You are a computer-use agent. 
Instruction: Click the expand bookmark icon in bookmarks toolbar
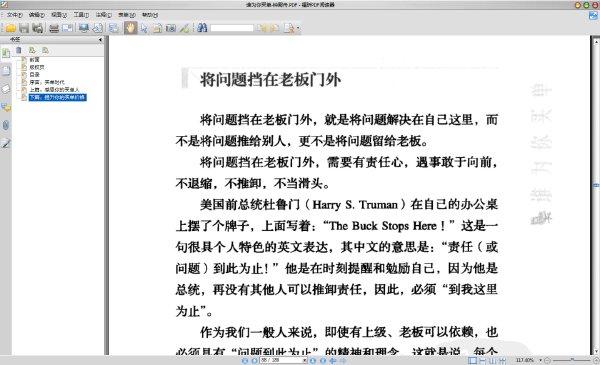point(32,50)
